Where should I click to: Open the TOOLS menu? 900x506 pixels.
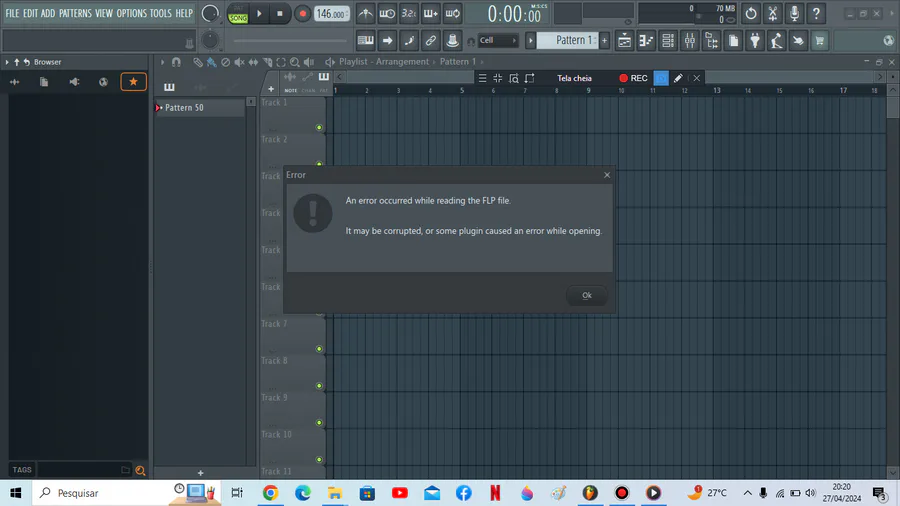(x=161, y=13)
